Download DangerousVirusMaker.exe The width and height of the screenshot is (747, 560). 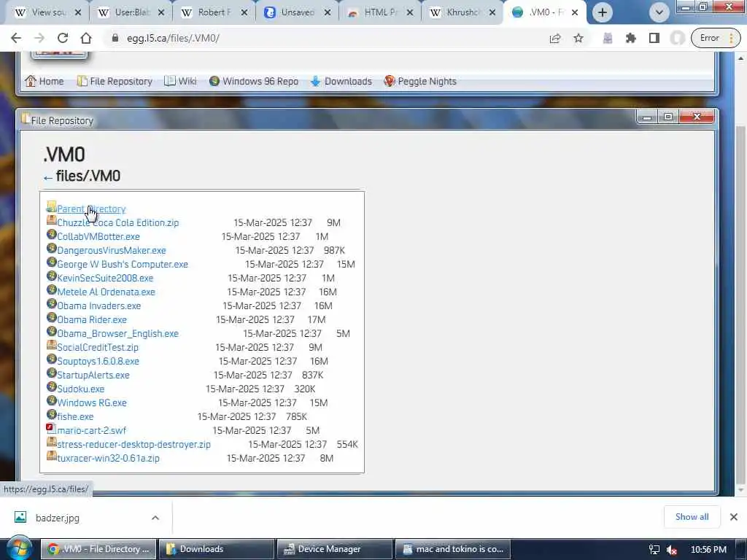(x=112, y=251)
